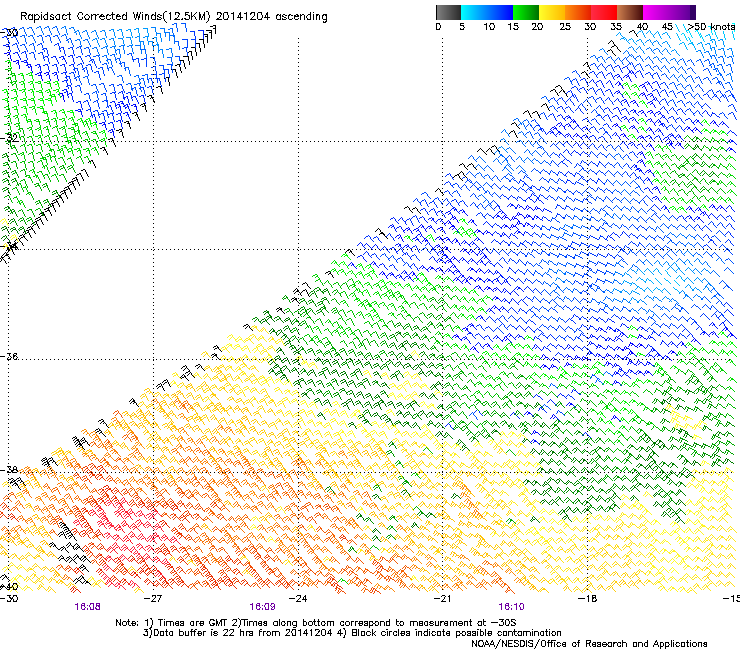Pick the green 15-20 knots legend color
Viewport: 740px width, 650px height.
(526, 12)
